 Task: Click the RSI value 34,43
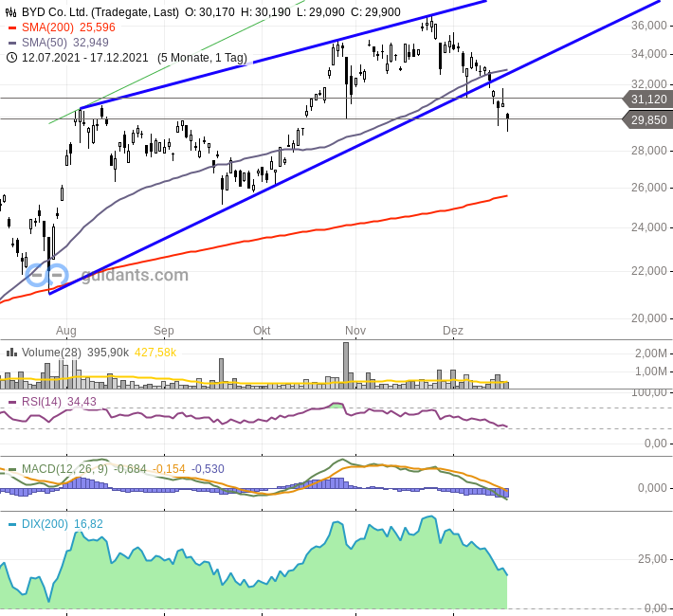tap(82, 402)
